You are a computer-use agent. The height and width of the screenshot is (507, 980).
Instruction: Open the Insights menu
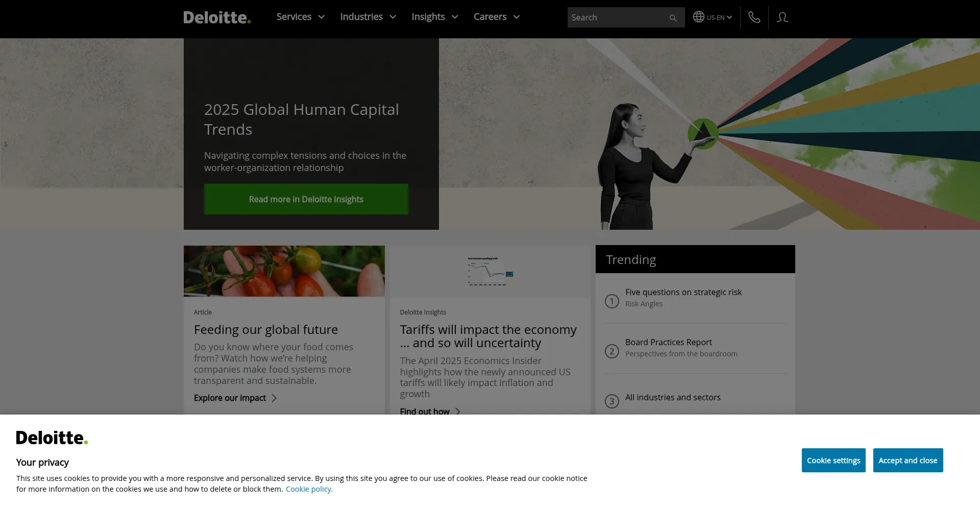pos(434,17)
